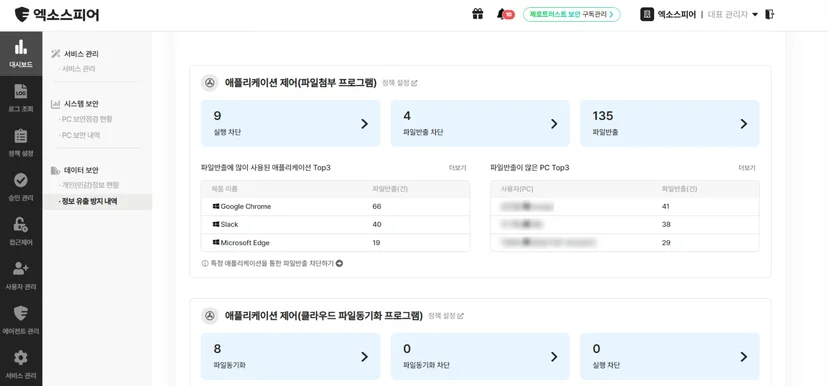Open the 대시보드 sidebar icon
This screenshot has width=828, height=386.
point(21,47)
